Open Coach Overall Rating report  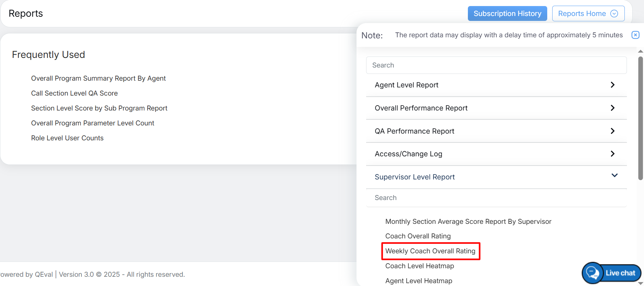pyautogui.click(x=418, y=236)
